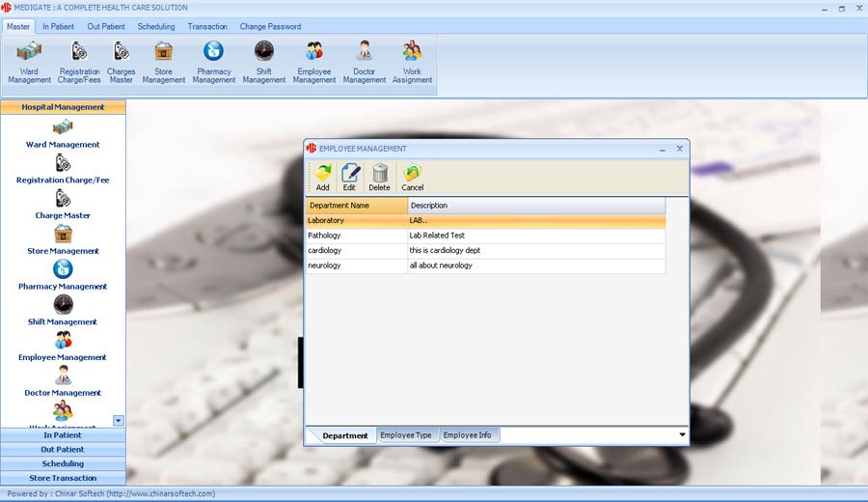Click the 'all about neurology' description cell
Image resolution: width=868 pixels, height=502 pixels.
pos(536,265)
